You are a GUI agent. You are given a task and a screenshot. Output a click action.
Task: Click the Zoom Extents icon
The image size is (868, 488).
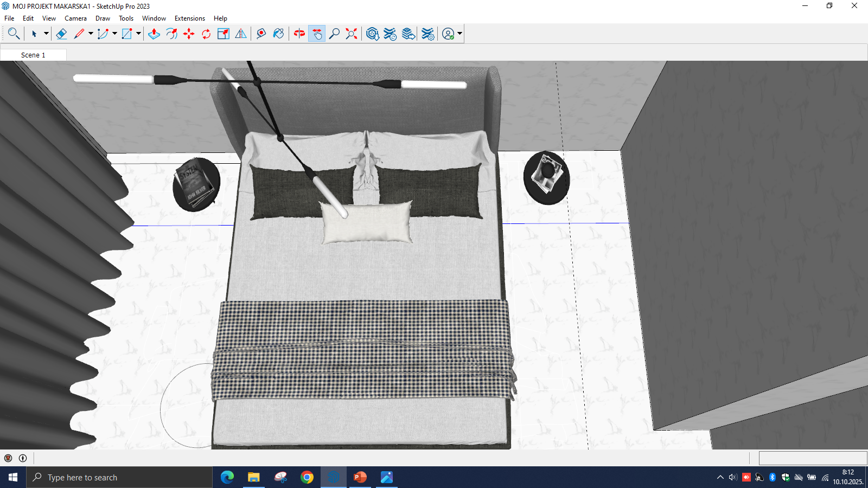click(x=352, y=34)
